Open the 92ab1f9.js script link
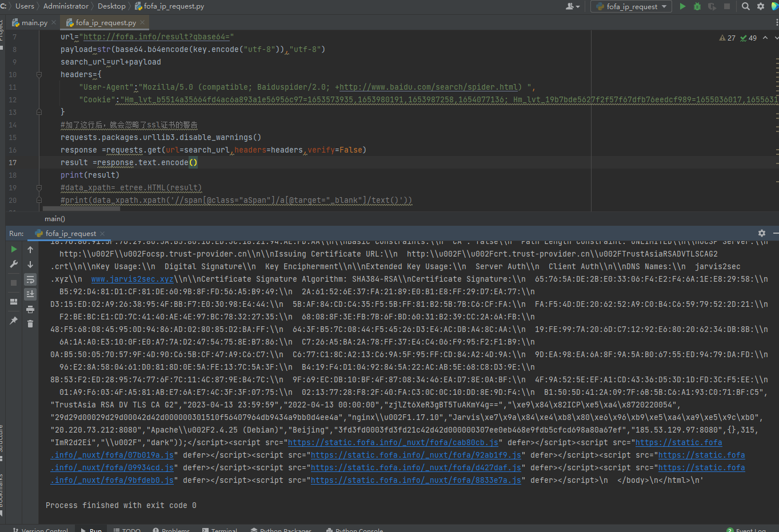Screen dimensions: 779x532 [416, 455]
